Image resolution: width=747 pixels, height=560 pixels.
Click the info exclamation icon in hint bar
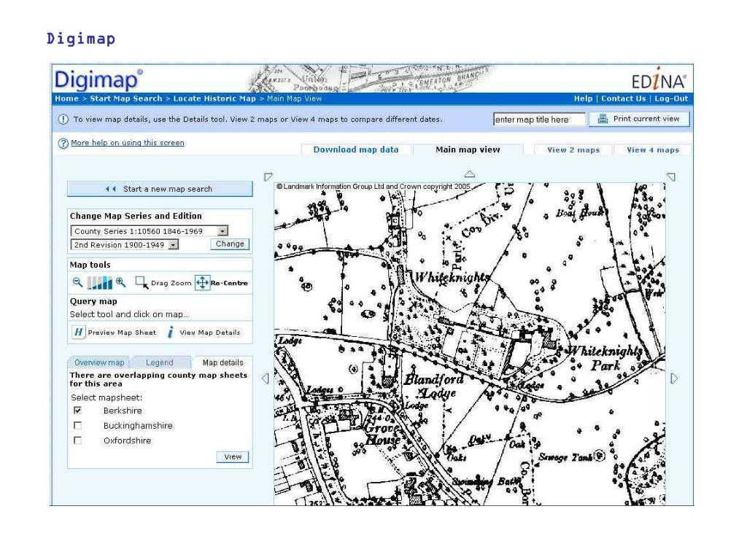[x=63, y=119]
